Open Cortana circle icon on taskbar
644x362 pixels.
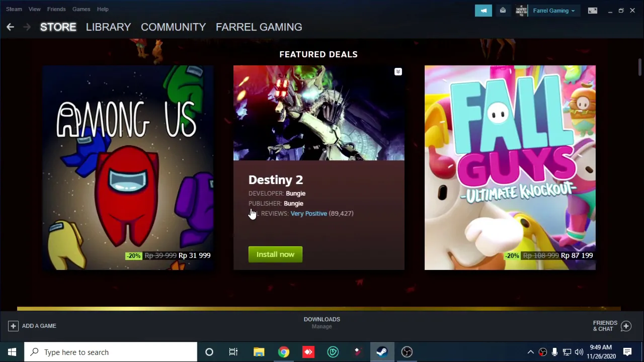[x=209, y=352]
